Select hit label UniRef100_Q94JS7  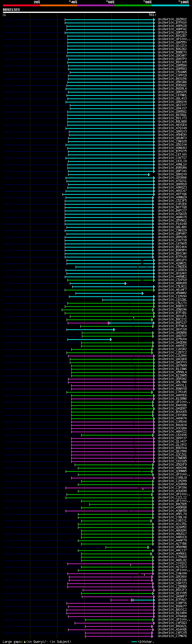172,108
